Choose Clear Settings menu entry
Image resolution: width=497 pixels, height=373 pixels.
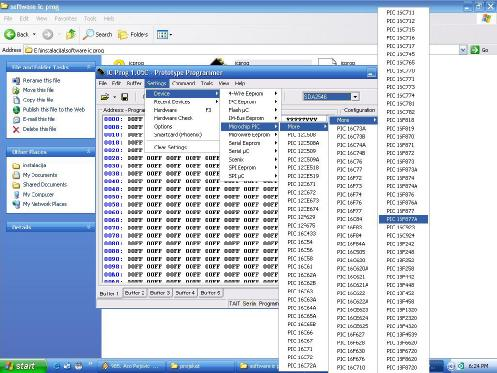(183, 147)
